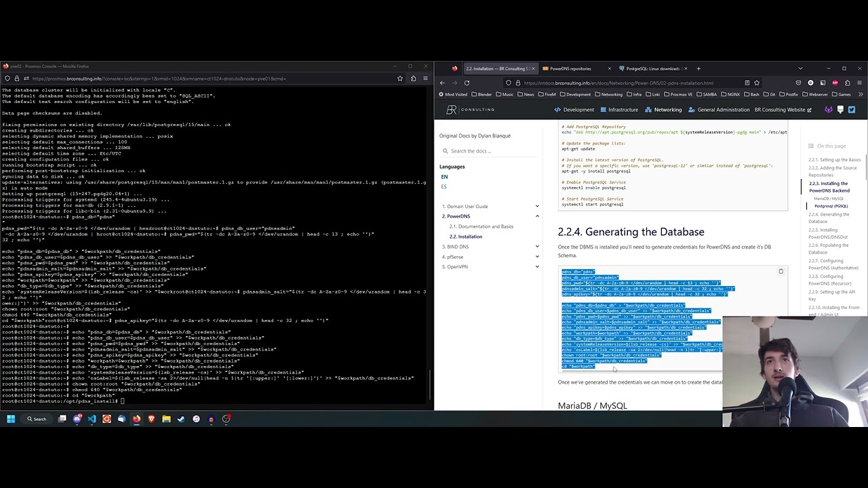Click the reload button in the docs browser
The height and width of the screenshot is (488, 868).
(467, 83)
